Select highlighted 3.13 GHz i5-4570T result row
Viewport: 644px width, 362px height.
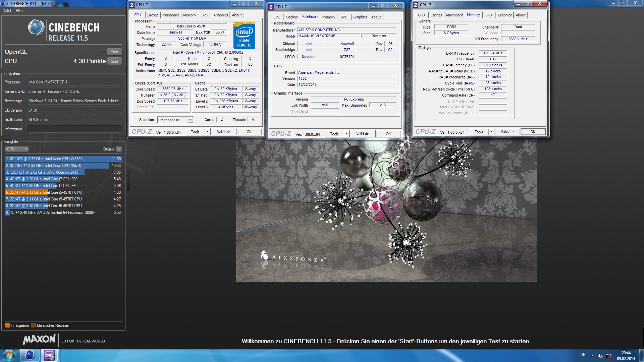[x=63, y=192]
